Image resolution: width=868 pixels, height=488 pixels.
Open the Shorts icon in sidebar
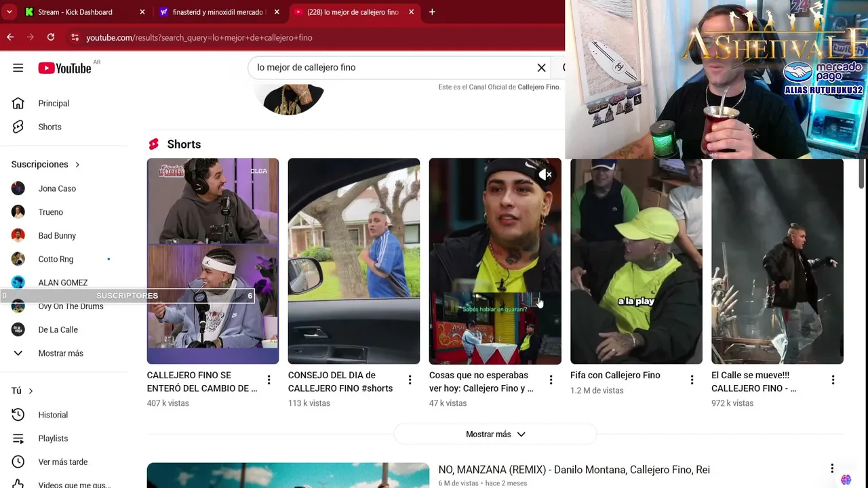(18, 127)
